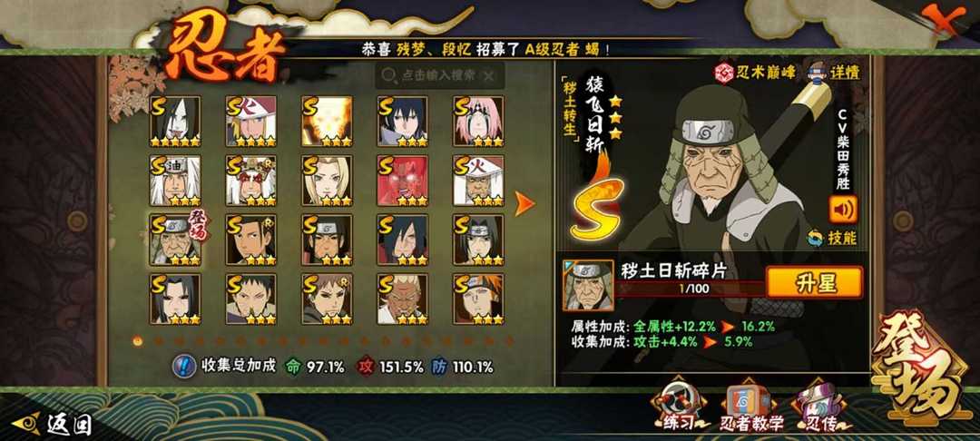Click the blue exclamation info icon
This screenshot has width=980, height=441.
tap(183, 366)
